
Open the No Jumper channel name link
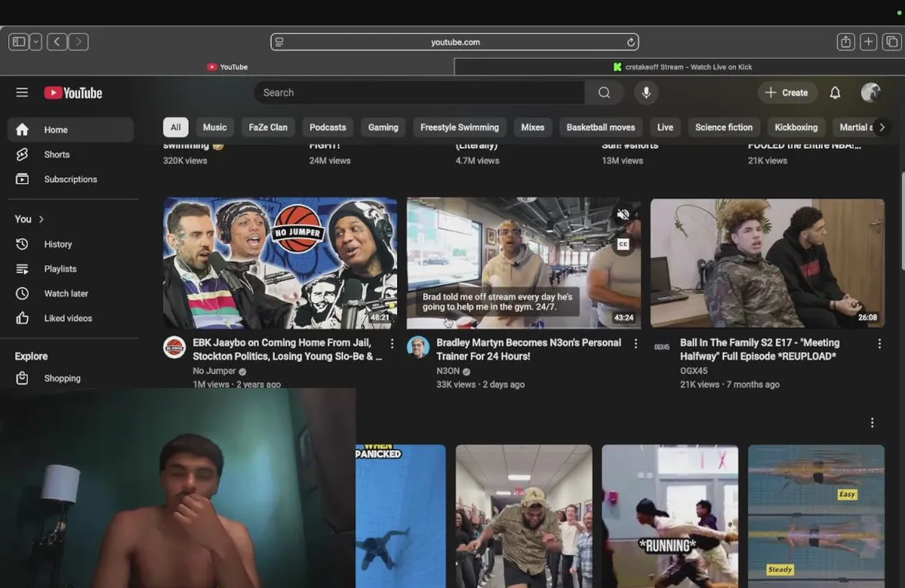[x=214, y=371]
